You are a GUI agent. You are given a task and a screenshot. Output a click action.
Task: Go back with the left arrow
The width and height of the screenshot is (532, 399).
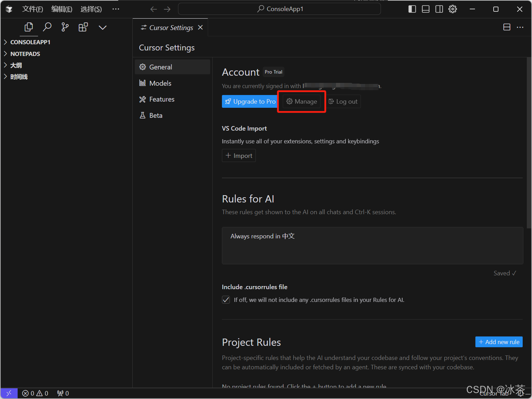154,9
